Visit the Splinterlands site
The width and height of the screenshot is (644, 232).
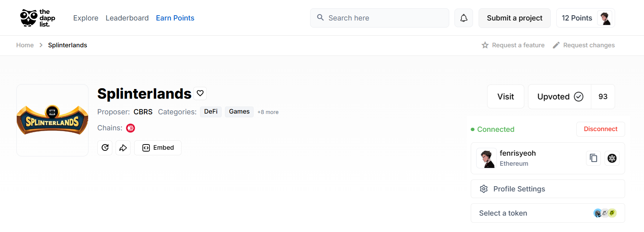coord(506,97)
